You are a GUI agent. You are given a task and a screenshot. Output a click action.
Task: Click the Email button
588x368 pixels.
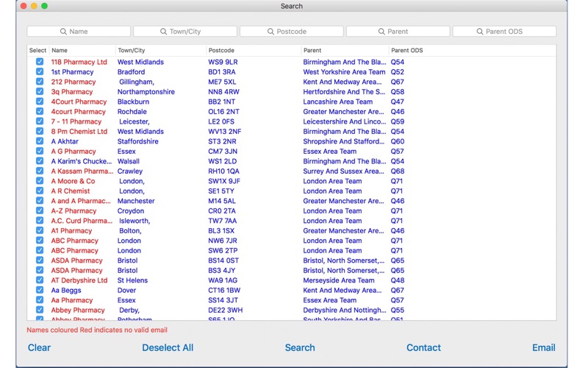coord(544,347)
